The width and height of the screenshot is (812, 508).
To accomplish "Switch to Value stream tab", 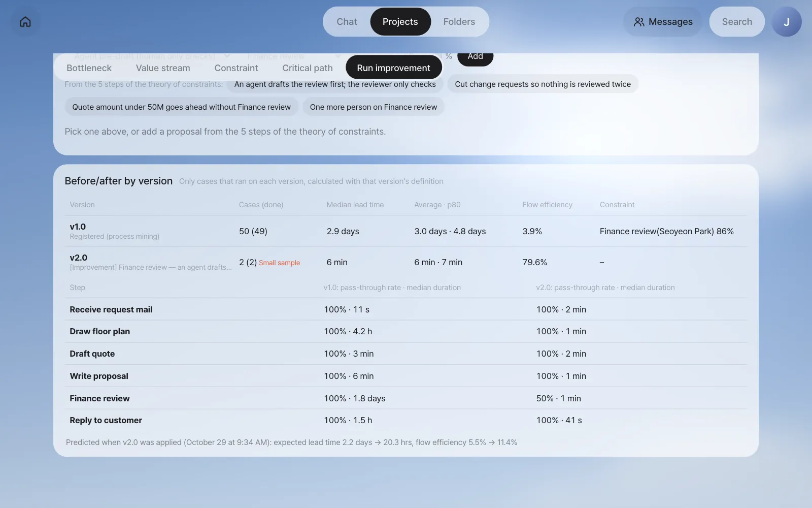I will tap(163, 68).
